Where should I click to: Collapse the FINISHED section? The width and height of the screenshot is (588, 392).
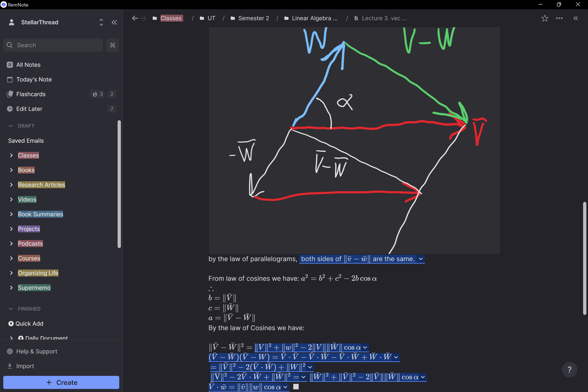pos(10,308)
